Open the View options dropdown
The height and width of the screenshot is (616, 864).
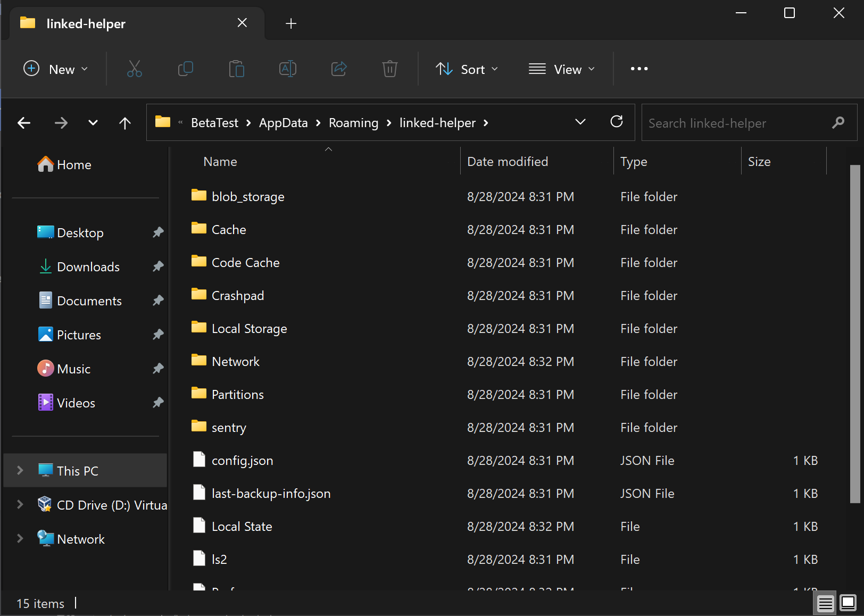(562, 69)
